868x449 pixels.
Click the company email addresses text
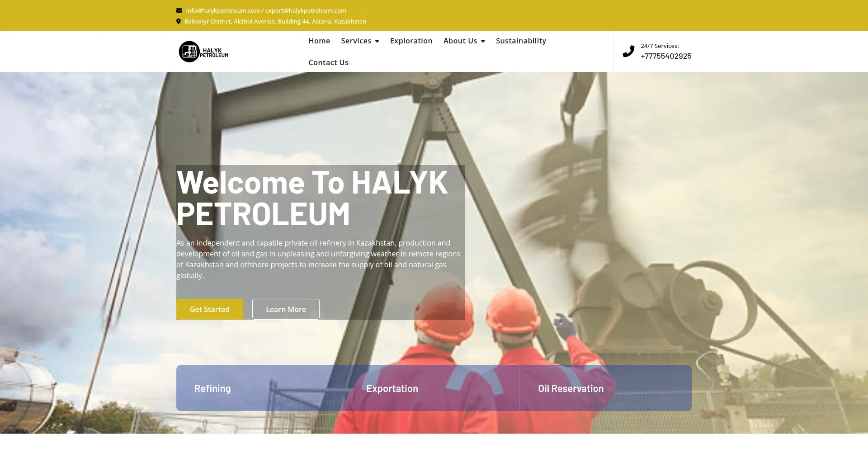coord(266,10)
